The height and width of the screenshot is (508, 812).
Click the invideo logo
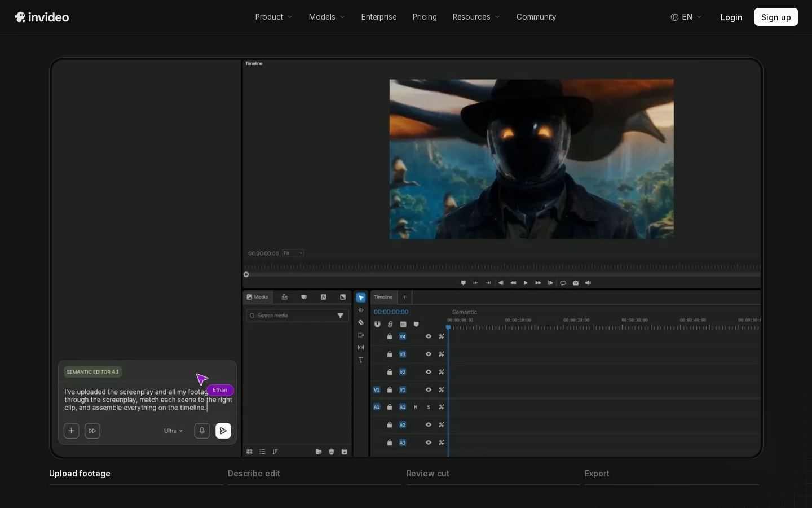42,17
